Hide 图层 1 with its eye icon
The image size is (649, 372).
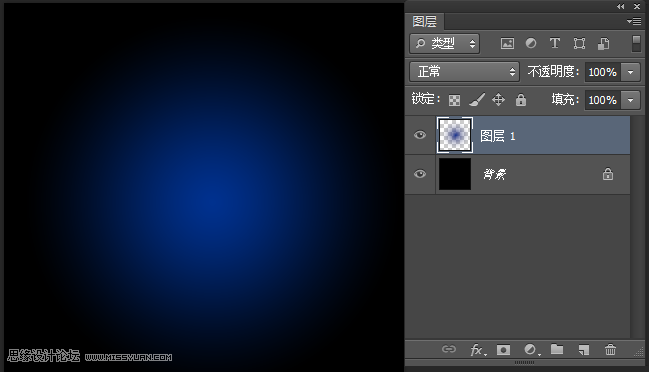click(x=420, y=135)
